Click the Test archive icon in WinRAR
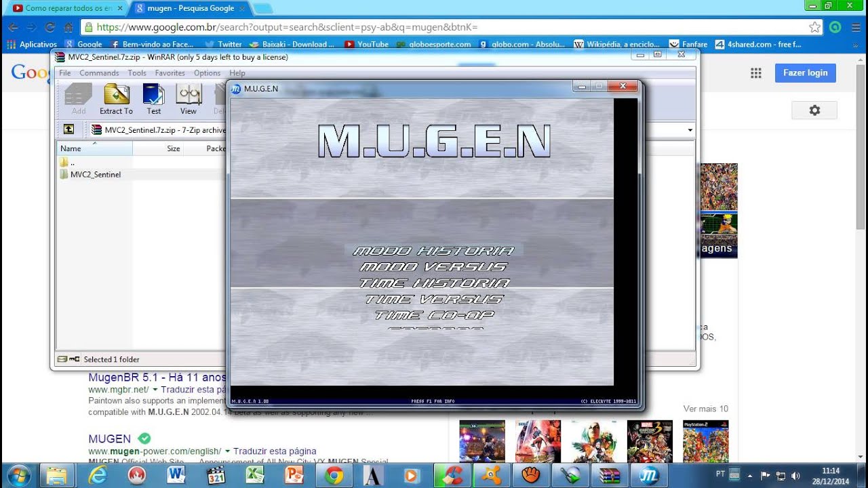The height and width of the screenshot is (488, 868). pos(154,99)
